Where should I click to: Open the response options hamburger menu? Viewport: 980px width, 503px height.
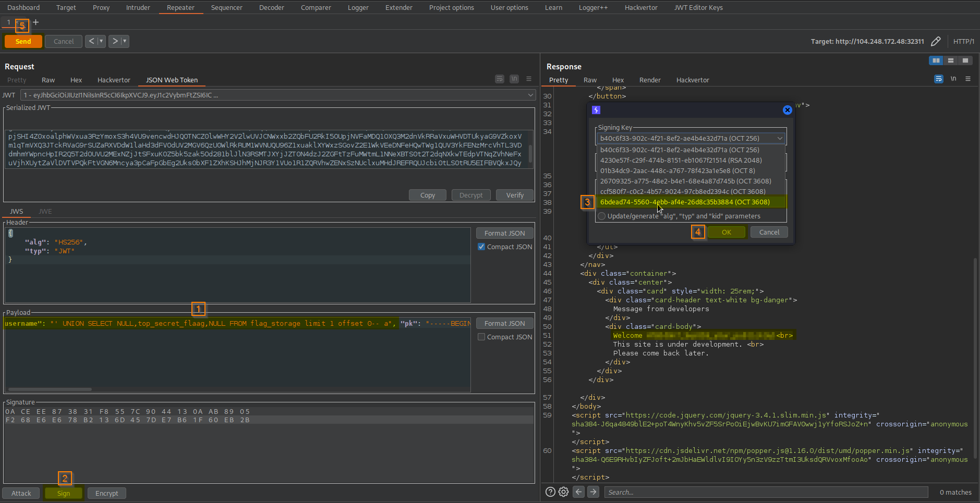point(968,79)
